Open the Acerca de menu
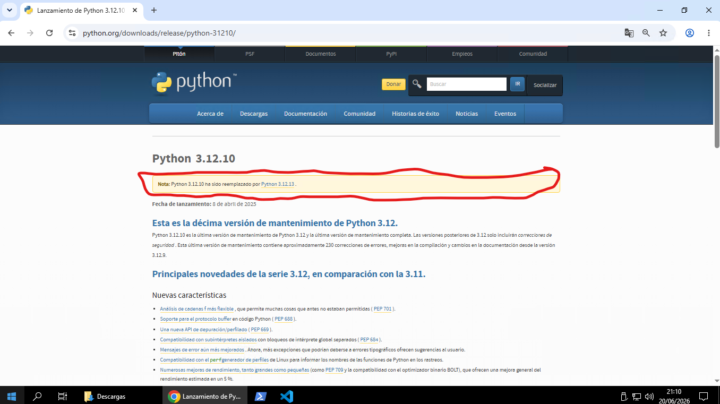The height and width of the screenshot is (404, 720). 210,113
